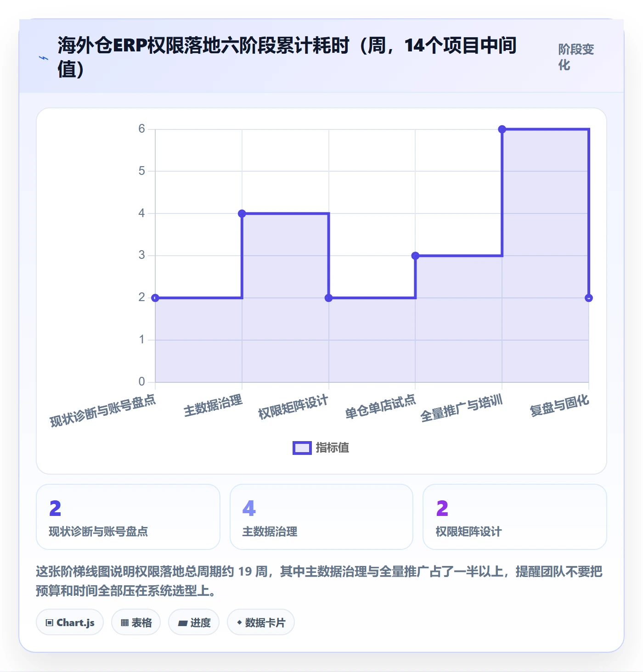Screen dimensions: 643x672
Task: Click the peak data point at value 6
Action: pos(502,129)
